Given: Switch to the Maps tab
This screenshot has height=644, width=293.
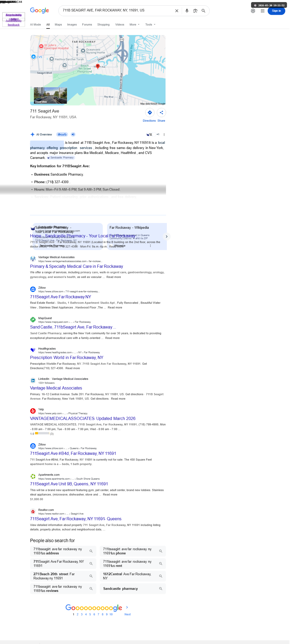Looking at the screenshot, I should coord(58,24).
